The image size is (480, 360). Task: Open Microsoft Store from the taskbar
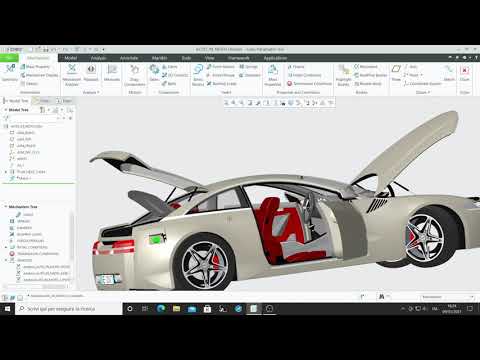tap(207, 309)
